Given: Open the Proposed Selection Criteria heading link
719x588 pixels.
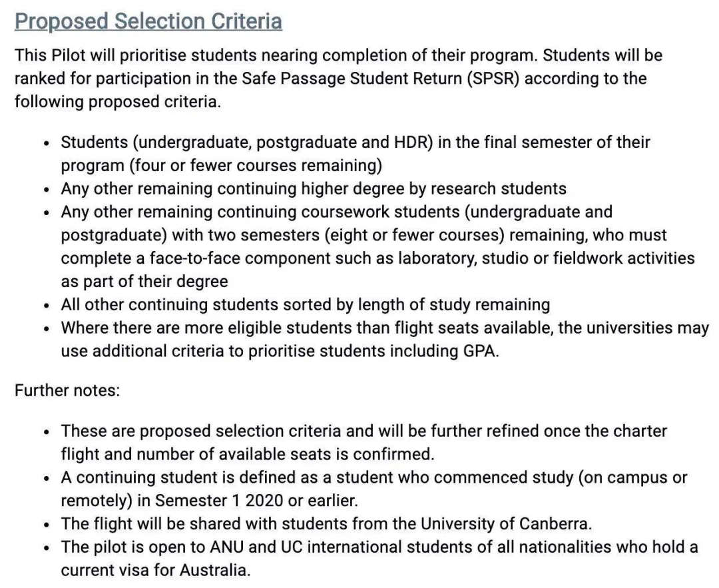Looking at the screenshot, I should pyautogui.click(x=148, y=21).
